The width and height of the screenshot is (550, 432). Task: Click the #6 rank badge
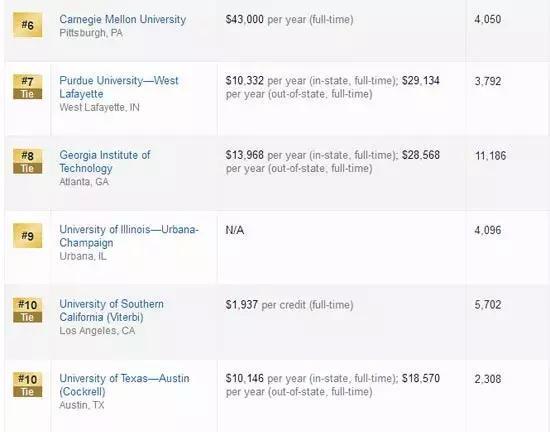[x=27, y=25]
